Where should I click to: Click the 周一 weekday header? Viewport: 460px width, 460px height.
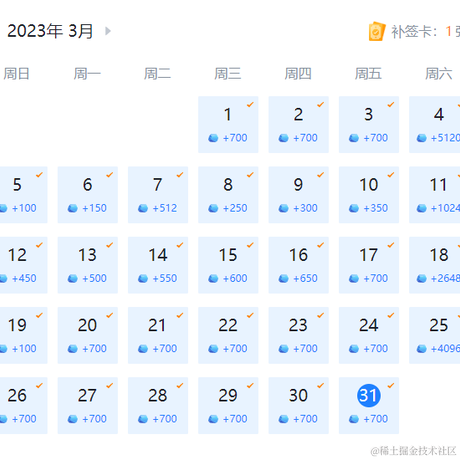tap(87, 74)
